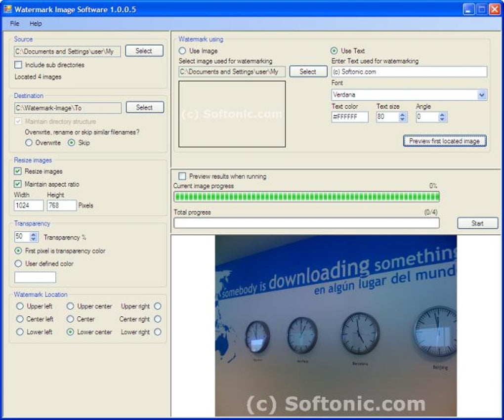Set watermark location to Upper center
Screen dimensions: 504x420
tap(70, 306)
